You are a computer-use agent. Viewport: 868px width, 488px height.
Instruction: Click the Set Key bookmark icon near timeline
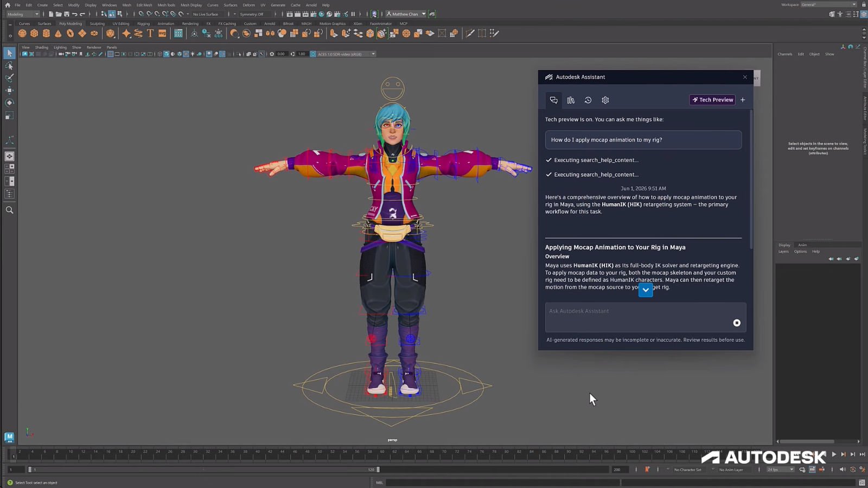pyautogui.click(x=647, y=470)
